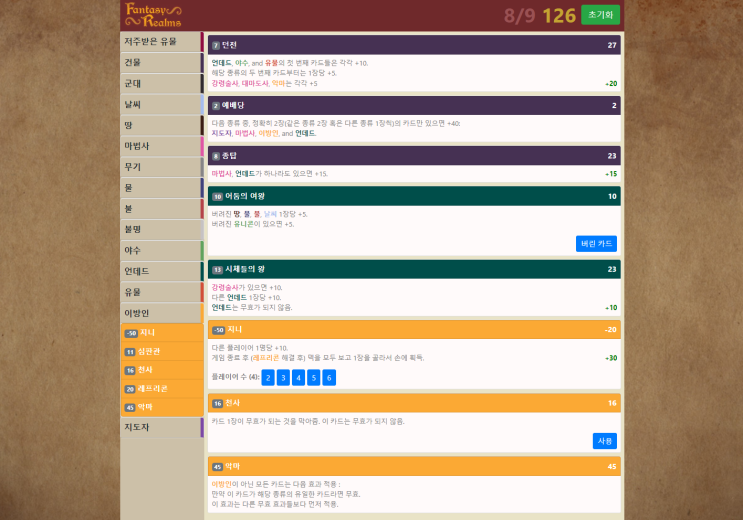Expand the 저주받은 유물 category

(162, 42)
